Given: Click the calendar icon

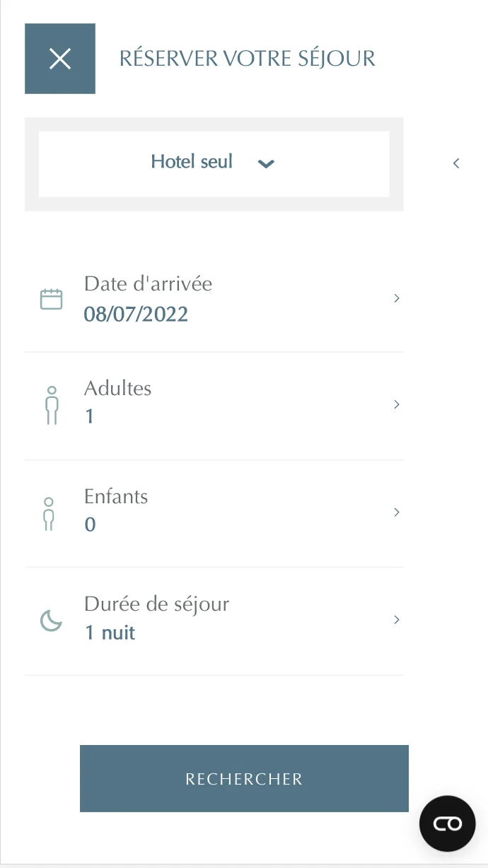Looking at the screenshot, I should pyautogui.click(x=51, y=299).
